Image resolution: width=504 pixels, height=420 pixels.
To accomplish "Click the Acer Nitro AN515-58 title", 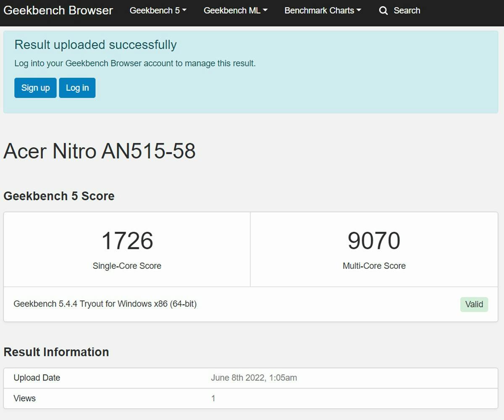I will coord(100,151).
